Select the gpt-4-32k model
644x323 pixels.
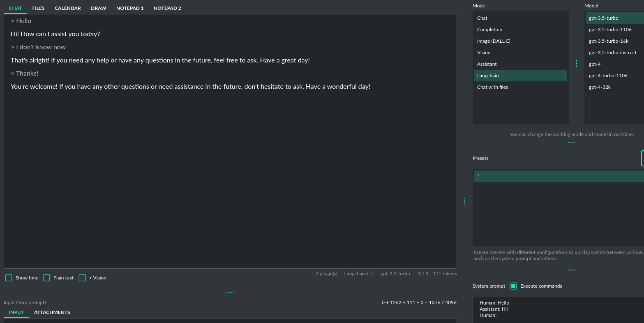tap(600, 87)
